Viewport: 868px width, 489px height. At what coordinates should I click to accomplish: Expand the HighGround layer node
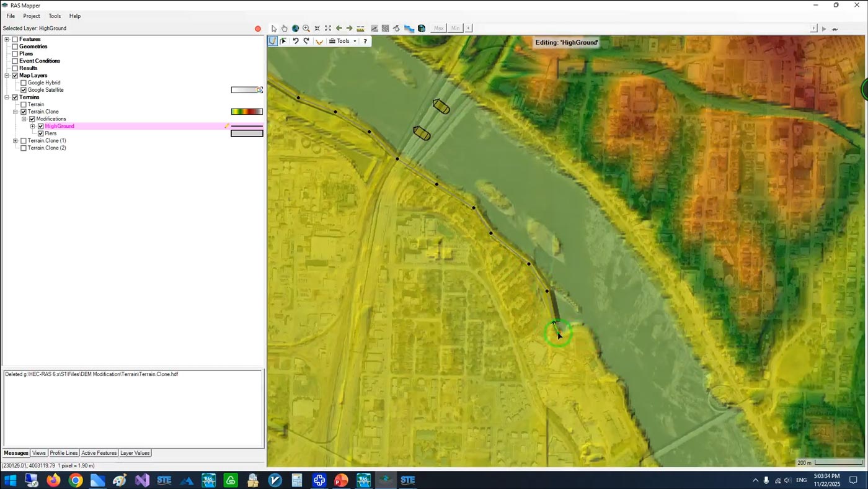(32, 126)
